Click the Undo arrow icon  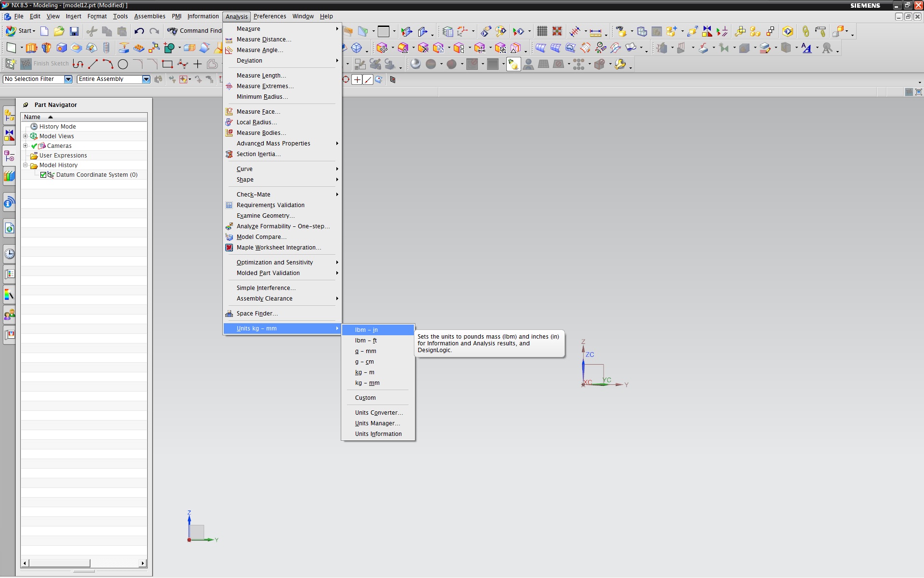pyautogui.click(x=139, y=31)
